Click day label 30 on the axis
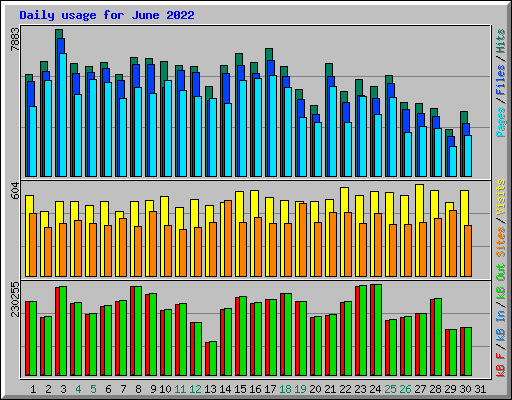The image size is (512, 400). pyautogui.click(x=465, y=389)
